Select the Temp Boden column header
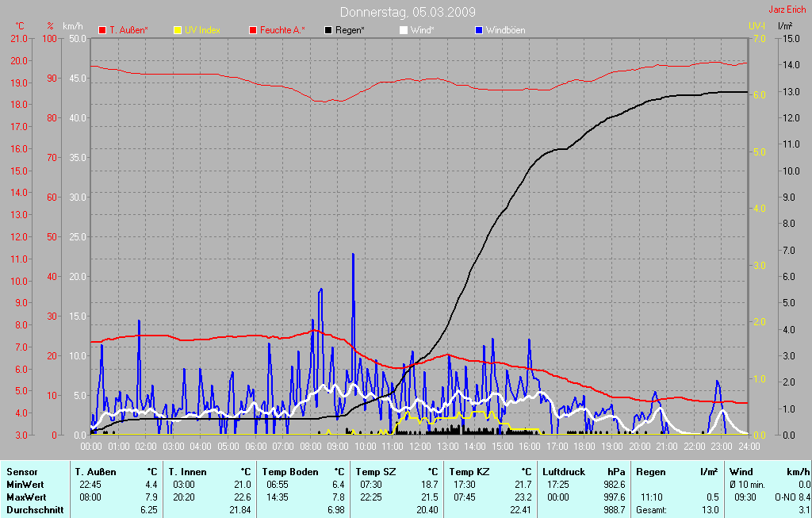Image resolution: width=812 pixels, height=518 pixels. (290, 472)
